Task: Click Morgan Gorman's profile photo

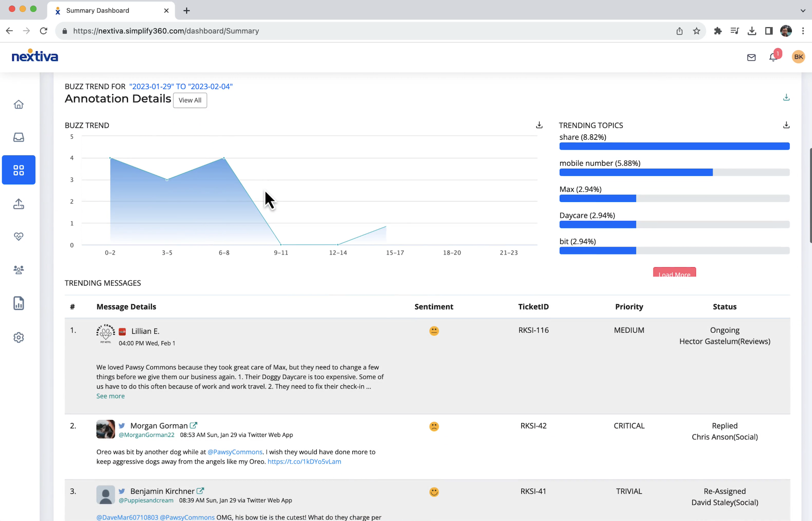Action: [x=106, y=429]
